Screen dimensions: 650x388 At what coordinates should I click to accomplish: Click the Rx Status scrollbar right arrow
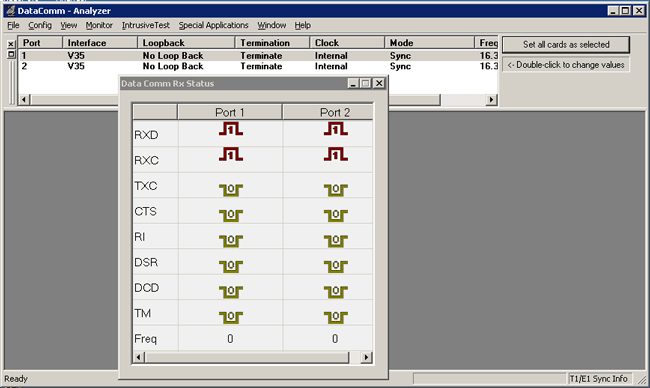tap(366, 357)
